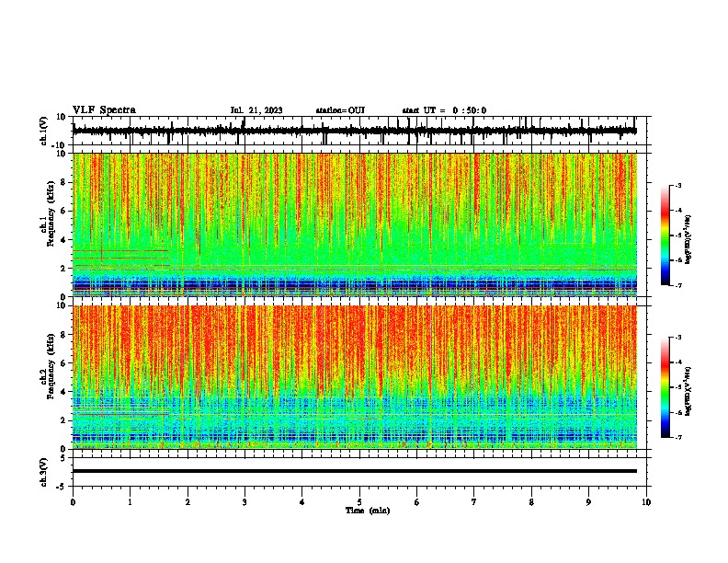Click inside the ch.1 spectrogram panel
Viewport: 728px width, 563px height.
point(354,224)
